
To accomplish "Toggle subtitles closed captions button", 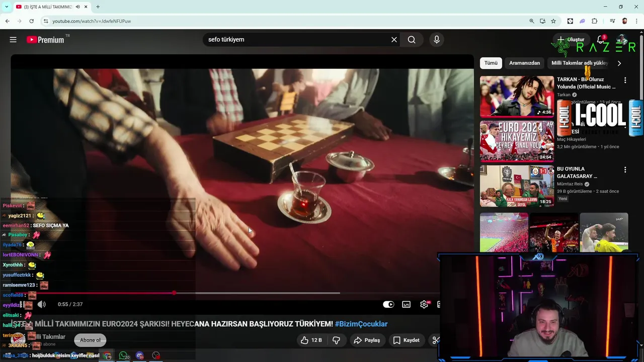I will (406, 304).
